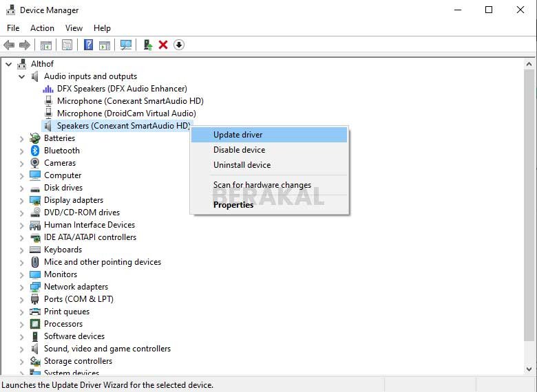Click the Print queues printer icon
Image resolution: width=537 pixels, height=392 pixels.
coord(35,312)
